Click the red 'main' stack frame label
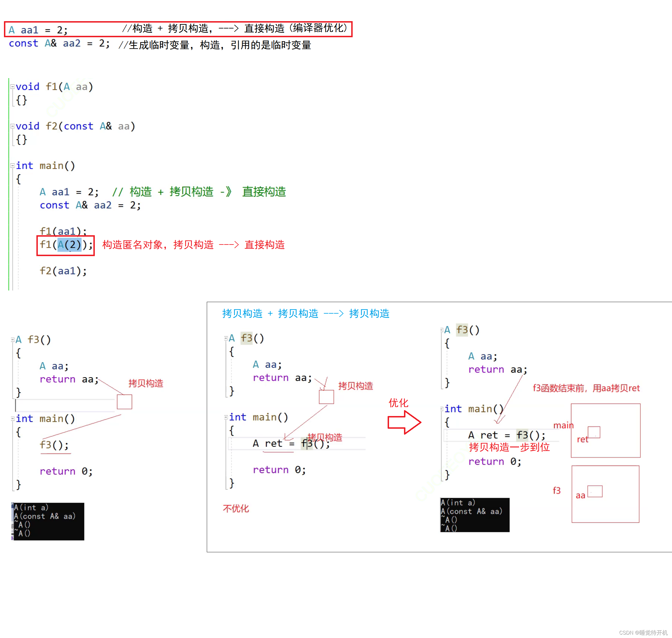 click(x=563, y=425)
